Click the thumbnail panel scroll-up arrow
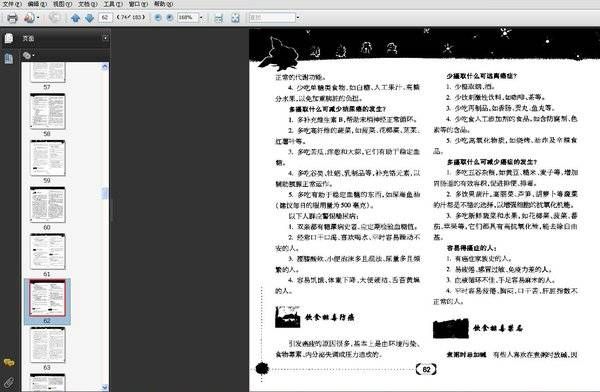The width and height of the screenshot is (600, 392). tap(105, 67)
